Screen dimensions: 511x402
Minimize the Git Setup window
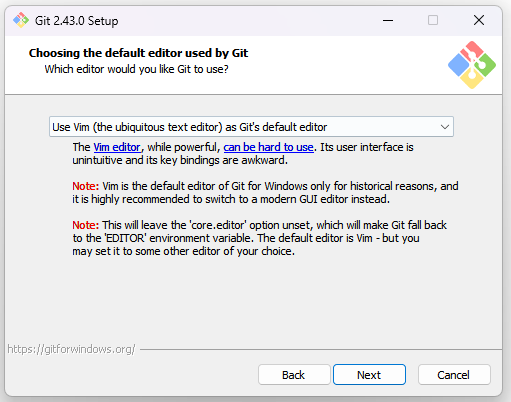[x=388, y=20]
